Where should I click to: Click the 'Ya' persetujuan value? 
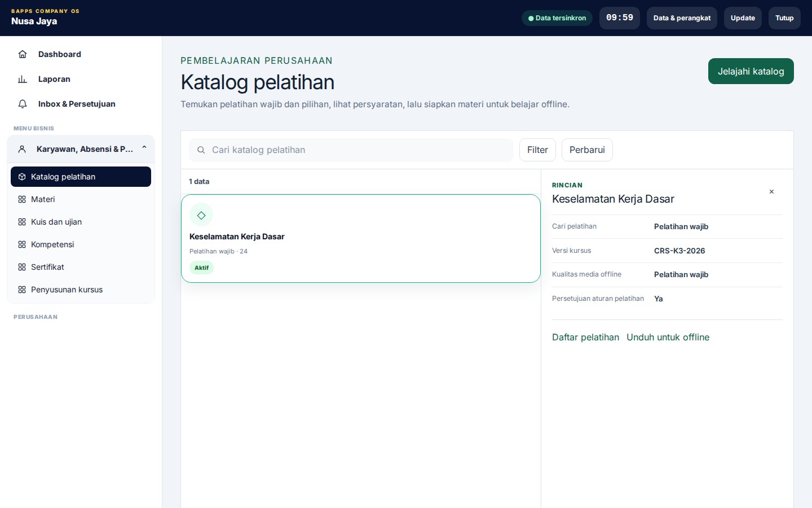tap(659, 299)
